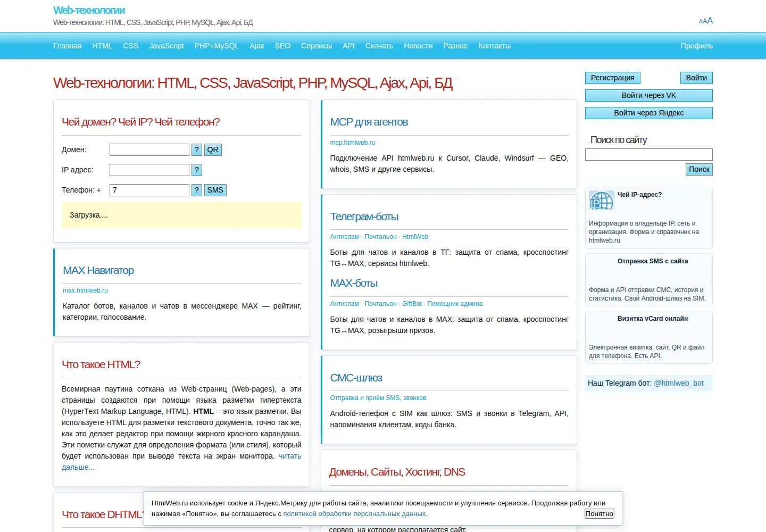Open the GiftBot link under MAX-боты
Viewport: 766px width, 532px height.
tap(412, 304)
